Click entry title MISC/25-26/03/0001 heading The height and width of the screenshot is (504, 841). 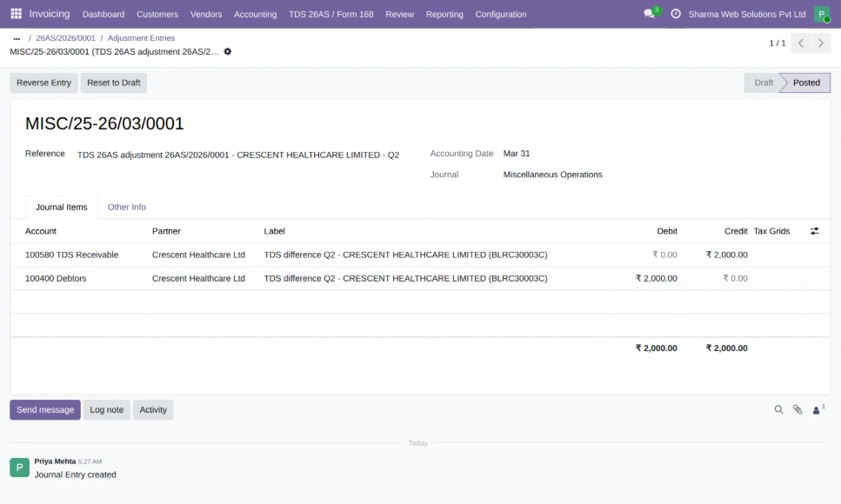pos(104,124)
